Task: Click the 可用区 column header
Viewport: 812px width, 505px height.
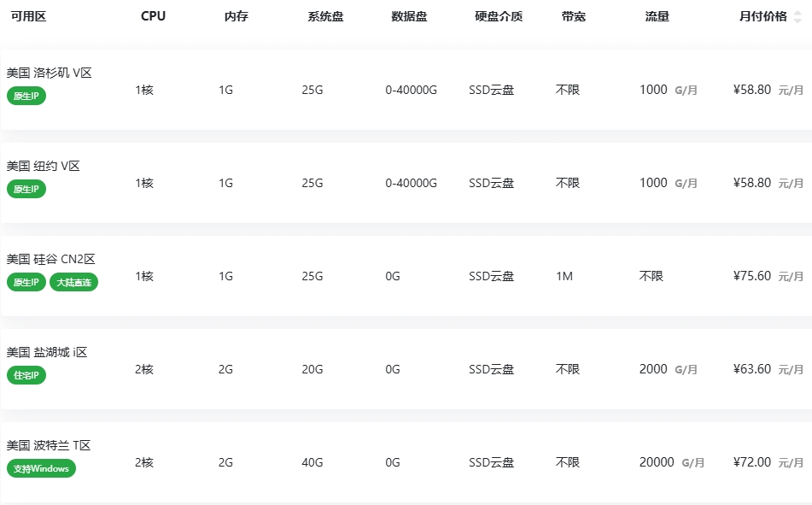Action: tap(28, 16)
